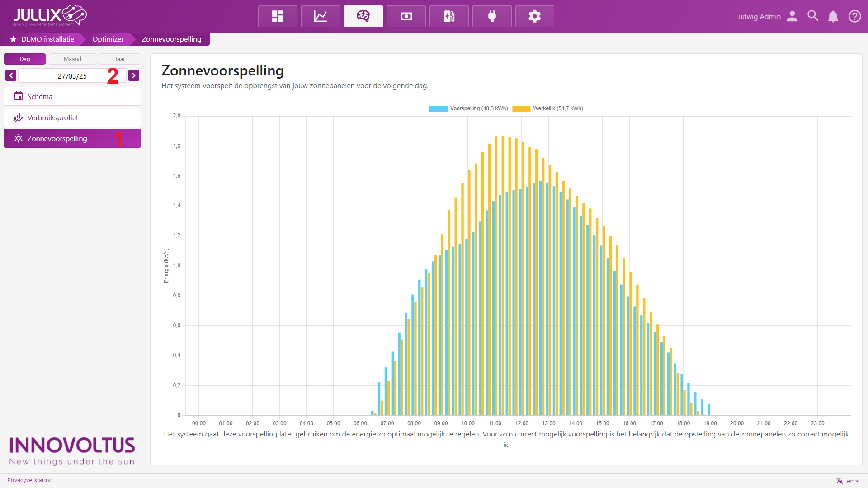Click the brain Optimizer icon

tap(363, 16)
